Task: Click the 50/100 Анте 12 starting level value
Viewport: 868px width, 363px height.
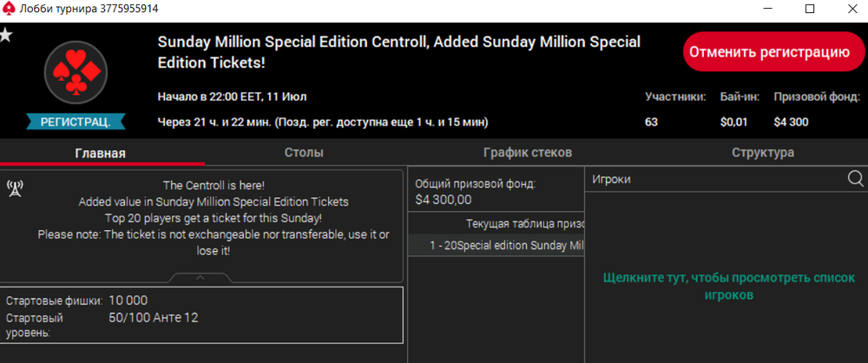Action: click(154, 318)
